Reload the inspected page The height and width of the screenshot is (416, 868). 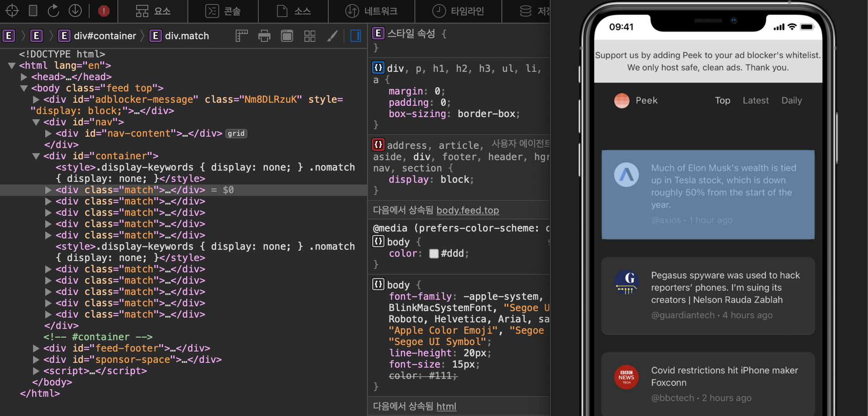(53, 10)
